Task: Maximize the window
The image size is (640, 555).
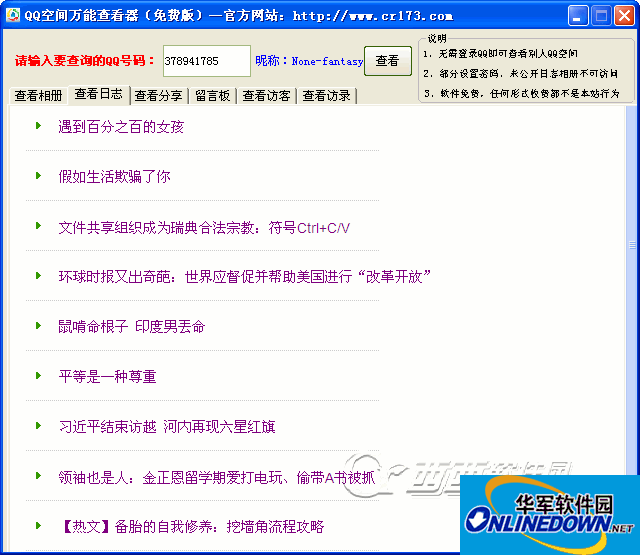Action: pos(601,16)
